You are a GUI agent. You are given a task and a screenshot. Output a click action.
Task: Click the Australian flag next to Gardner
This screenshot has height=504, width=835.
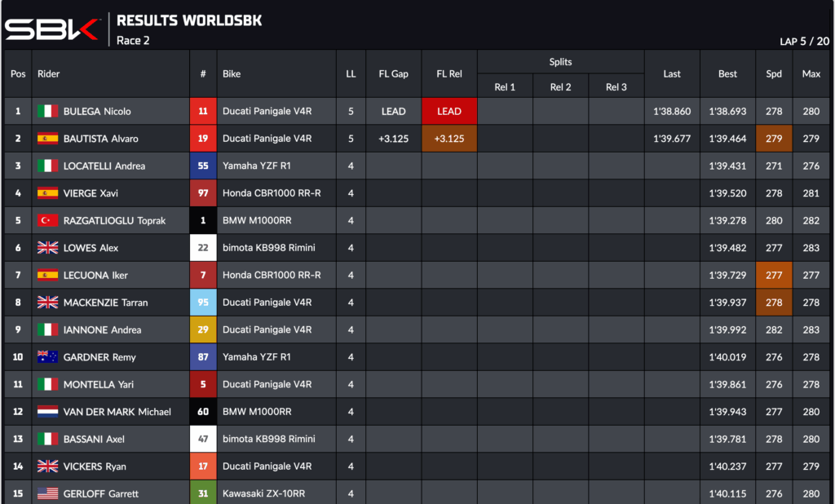47,357
